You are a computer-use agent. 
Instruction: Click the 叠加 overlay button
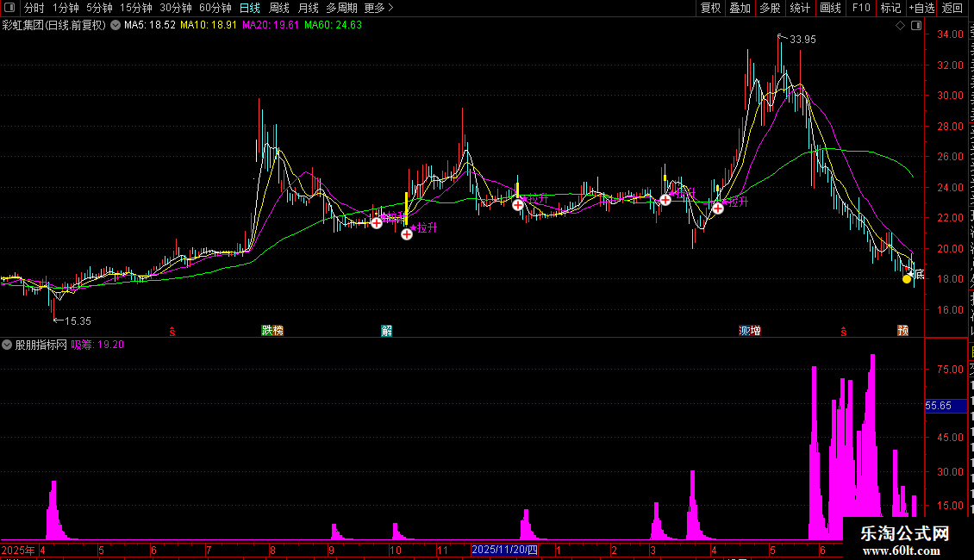pyautogui.click(x=740, y=8)
